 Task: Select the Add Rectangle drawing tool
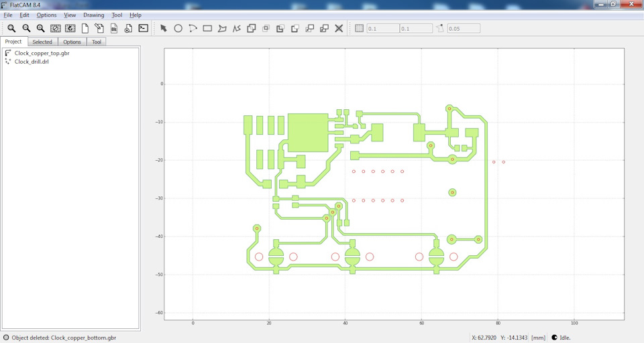(x=207, y=28)
